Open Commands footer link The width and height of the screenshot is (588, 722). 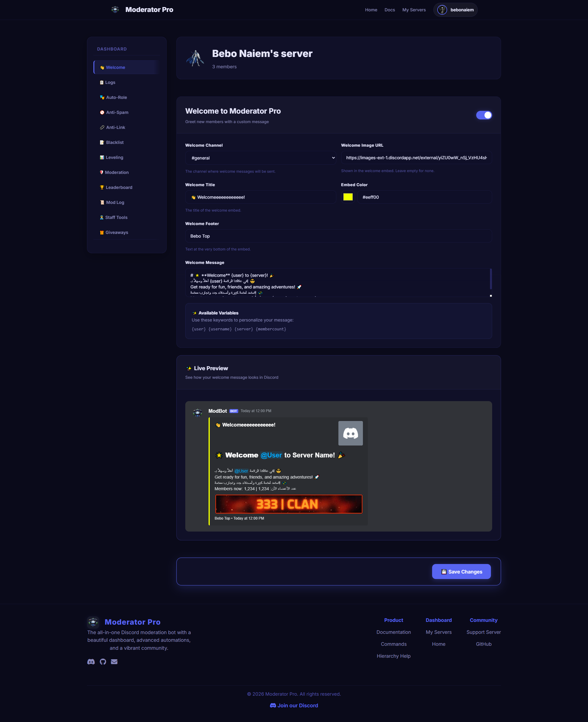(394, 644)
